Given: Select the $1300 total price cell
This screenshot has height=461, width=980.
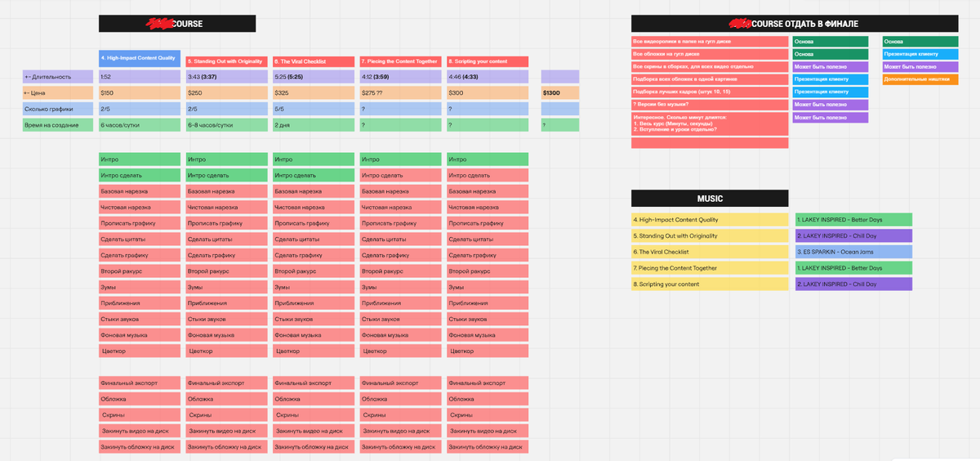Looking at the screenshot, I should point(559,92).
